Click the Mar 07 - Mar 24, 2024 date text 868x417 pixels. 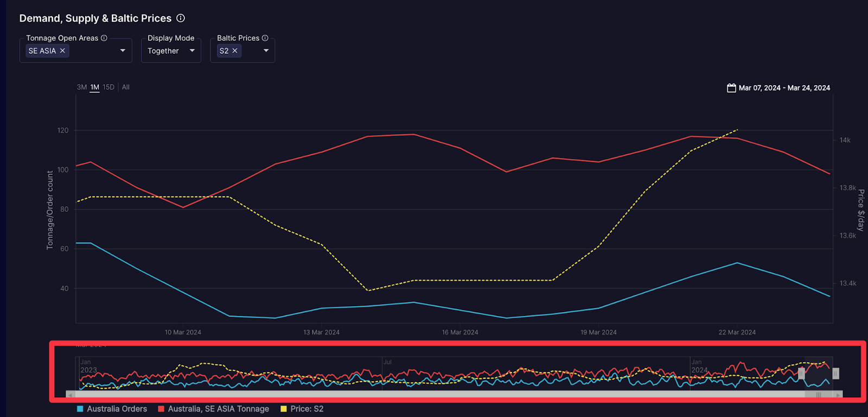click(784, 88)
